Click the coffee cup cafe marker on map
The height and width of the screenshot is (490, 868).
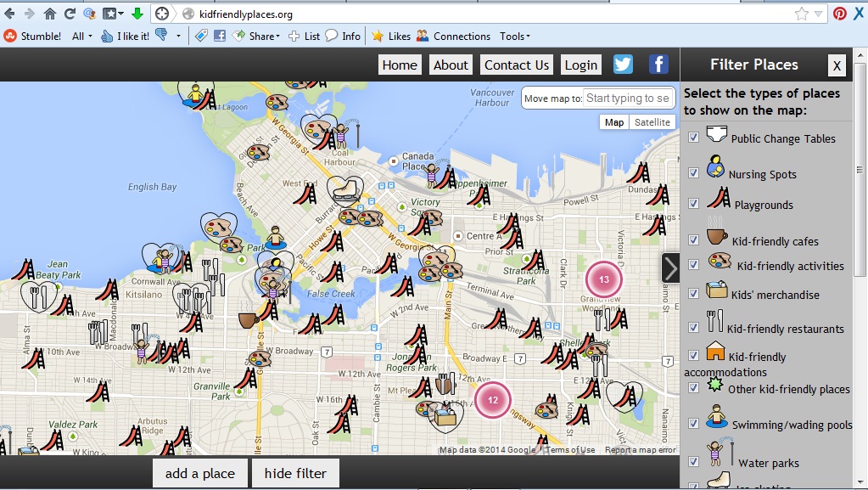tap(248, 320)
